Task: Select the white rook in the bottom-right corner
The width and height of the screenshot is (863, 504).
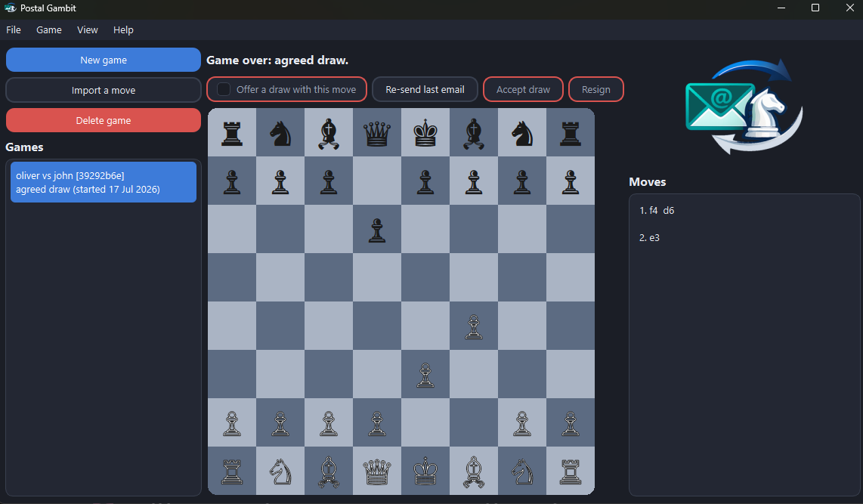Action: (571, 472)
